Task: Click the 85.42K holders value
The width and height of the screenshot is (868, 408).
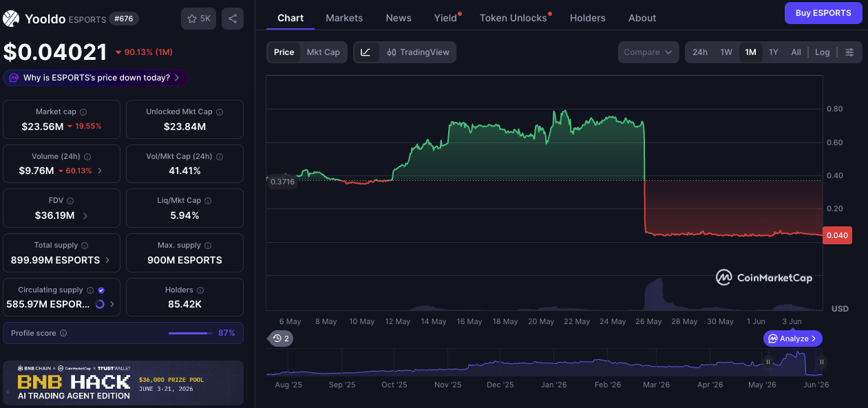Action: coord(184,304)
